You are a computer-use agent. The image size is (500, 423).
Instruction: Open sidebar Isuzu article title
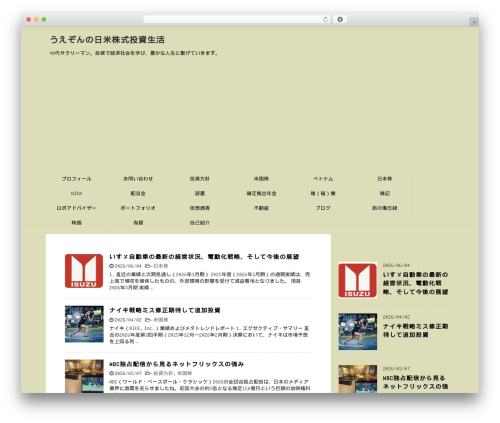(415, 283)
